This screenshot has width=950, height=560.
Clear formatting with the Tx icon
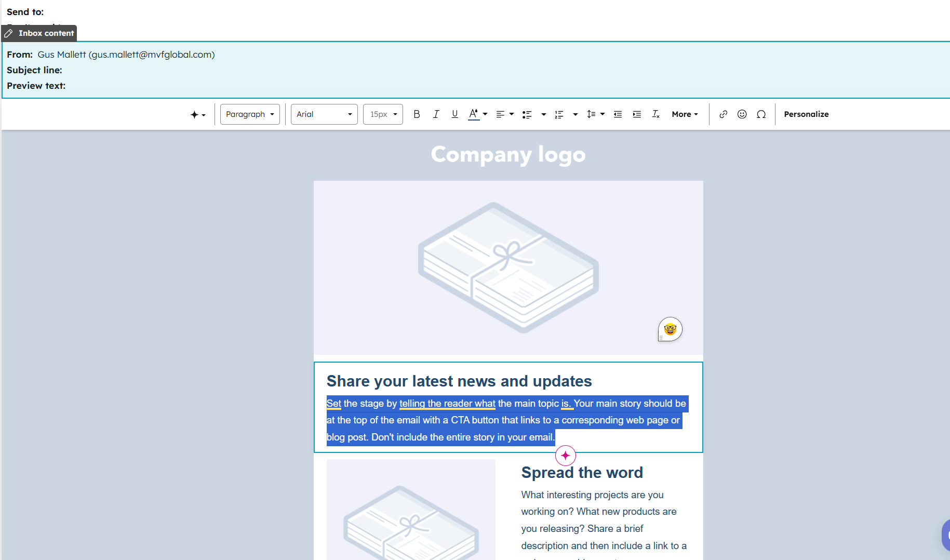[x=655, y=114]
